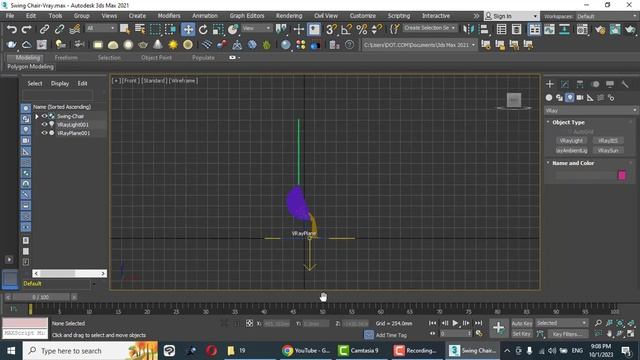Open the Utilities wrench panel icon
This screenshot has width=640, height=360.
click(625, 84)
